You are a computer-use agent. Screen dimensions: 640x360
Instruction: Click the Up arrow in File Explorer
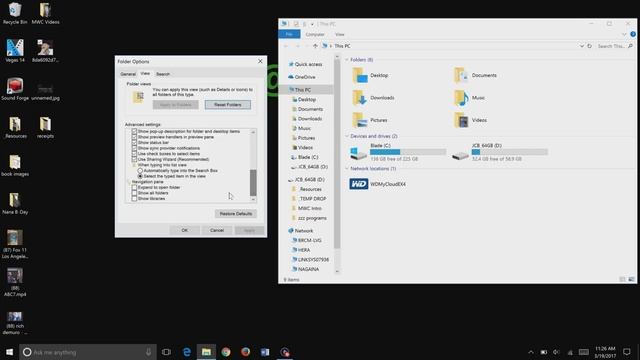(x=315, y=46)
